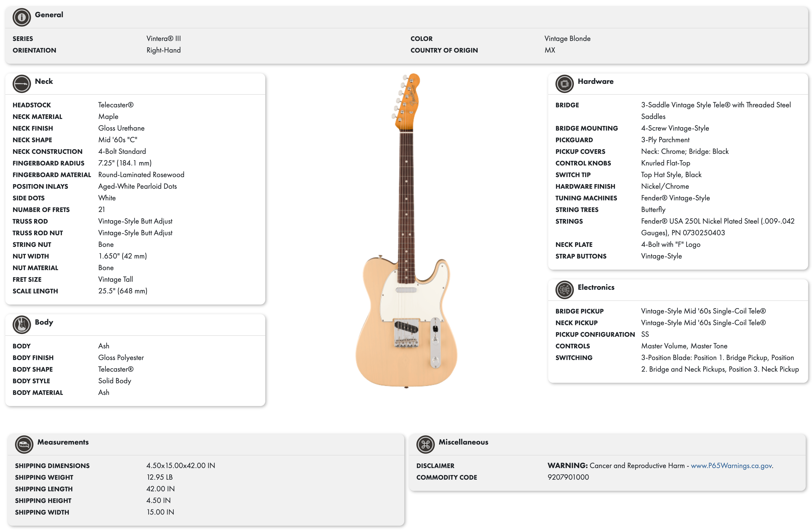Image resolution: width=812 pixels, height=532 pixels.
Task: Click the General info icon
Action: point(22,17)
